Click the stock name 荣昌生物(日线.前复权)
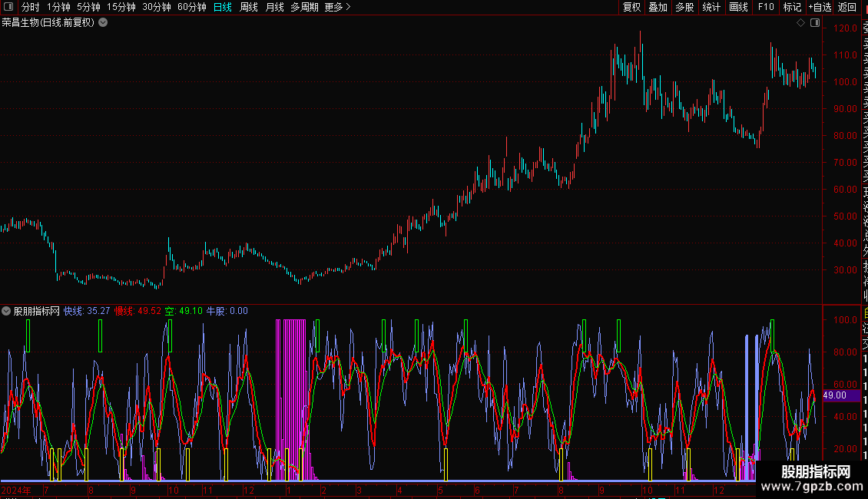This screenshot has height=499, width=868. [x=48, y=23]
